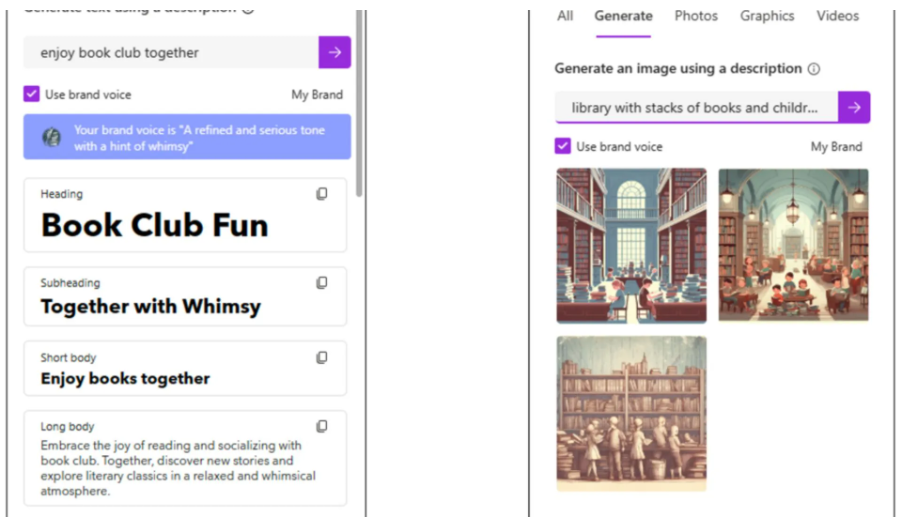The height and width of the screenshot is (522, 901).
Task: Click the brand voice avatar icon
Action: tap(52, 137)
